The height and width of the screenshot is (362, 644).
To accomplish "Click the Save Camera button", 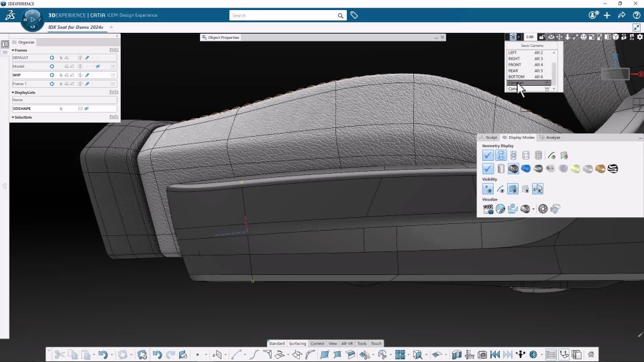I will click(x=532, y=46).
